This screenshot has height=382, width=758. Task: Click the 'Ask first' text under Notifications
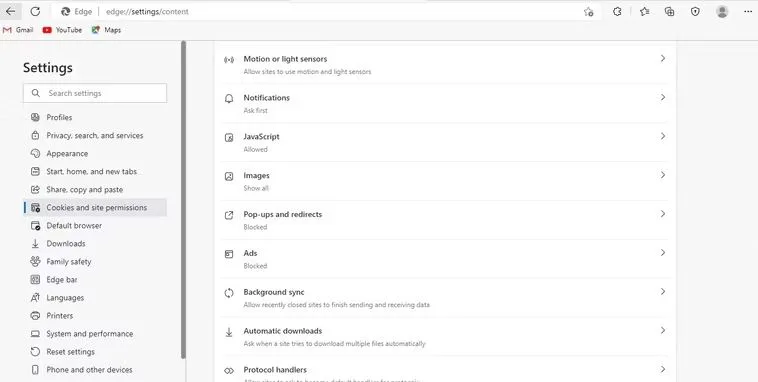tap(256, 111)
